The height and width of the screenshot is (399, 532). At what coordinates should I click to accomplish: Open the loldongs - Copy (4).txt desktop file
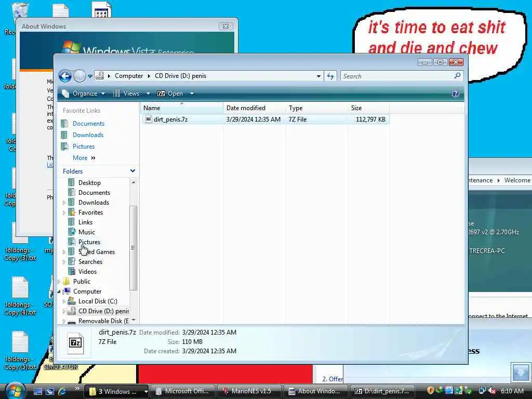click(x=20, y=296)
